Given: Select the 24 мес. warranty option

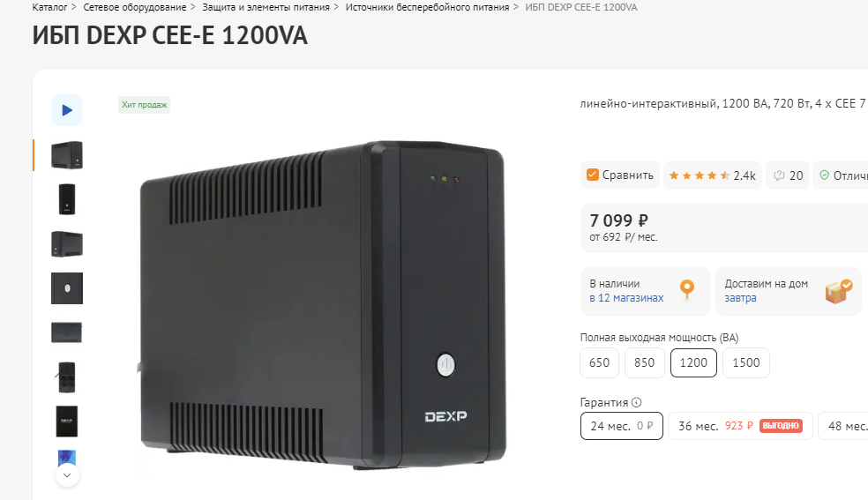Looking at the screenshot, I should [x=622, y=426].
